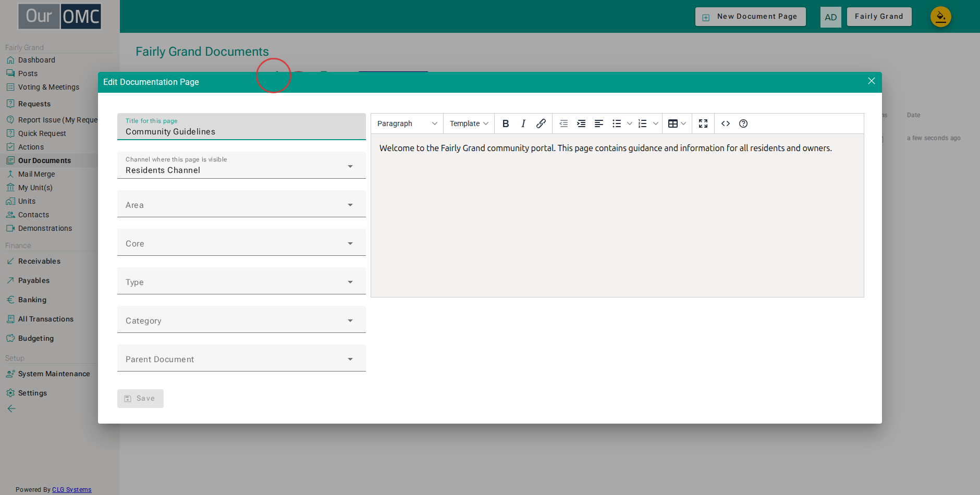Open the Parent Document dropdown
Viewport: 980px width, 495px height.
(241, 358)
